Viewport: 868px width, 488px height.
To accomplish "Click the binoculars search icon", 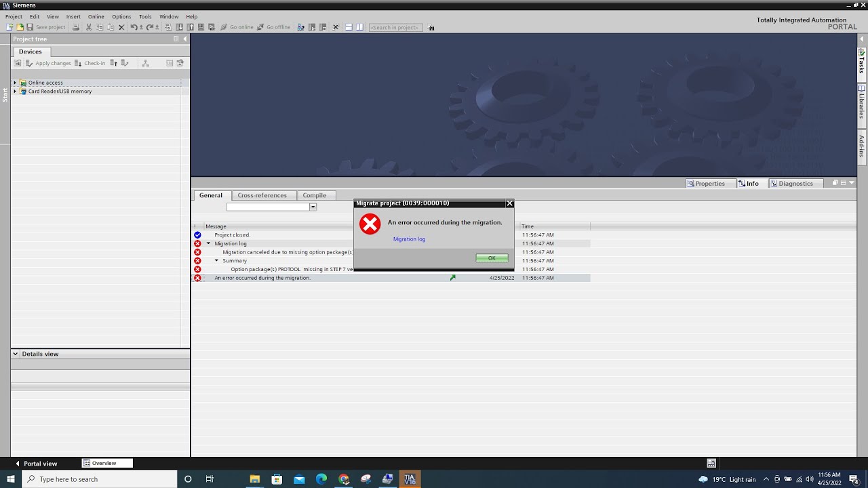I will coord(431,27).
